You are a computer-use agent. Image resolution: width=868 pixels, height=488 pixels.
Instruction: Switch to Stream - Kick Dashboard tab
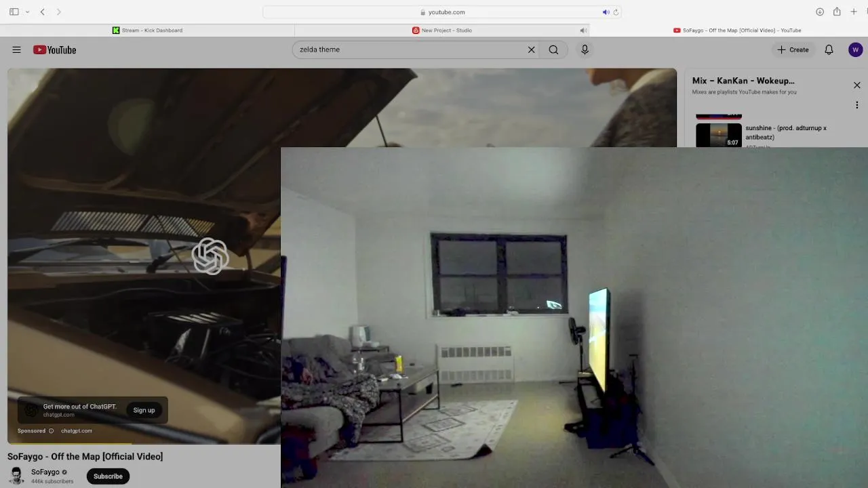tap(147, 30)
